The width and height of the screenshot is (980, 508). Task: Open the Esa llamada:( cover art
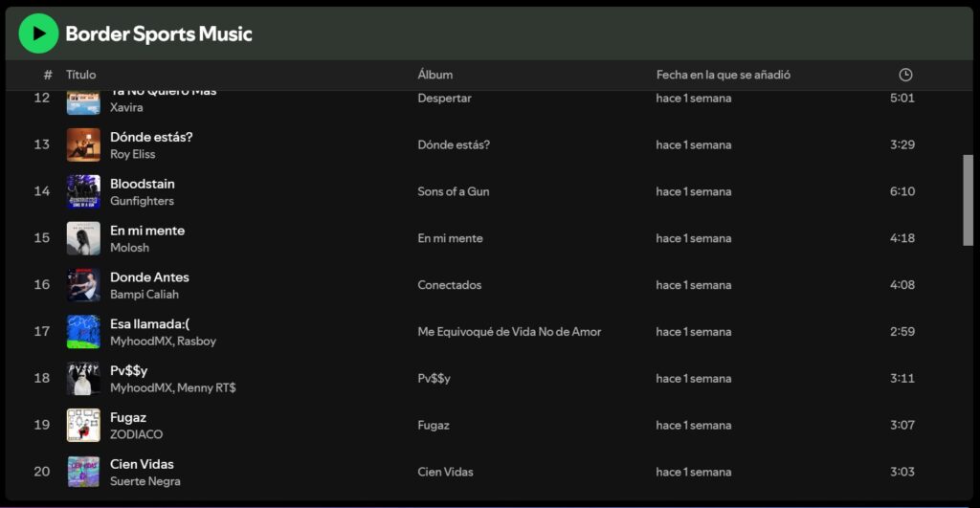pyautogui.click(x=83, y=332)
